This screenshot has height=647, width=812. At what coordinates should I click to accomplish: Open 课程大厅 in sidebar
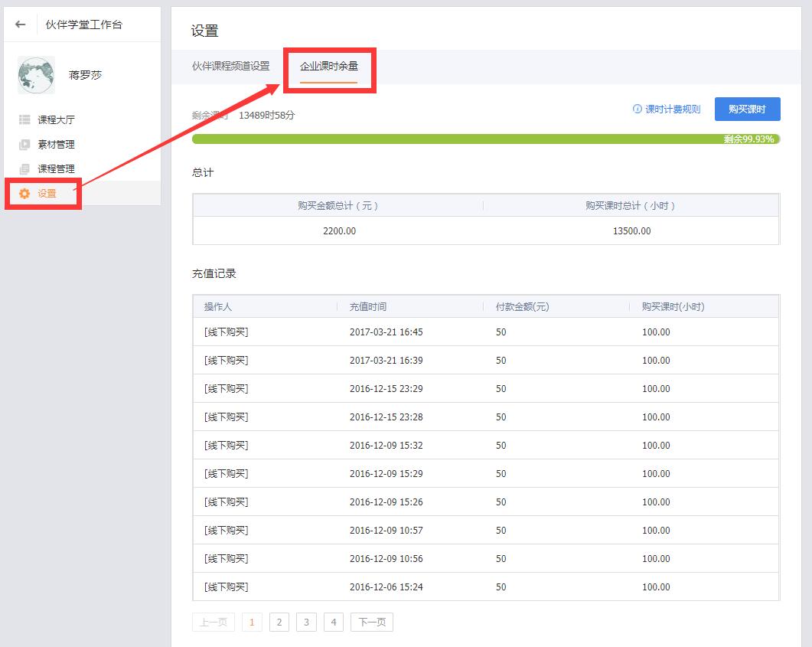coord(56,119)
